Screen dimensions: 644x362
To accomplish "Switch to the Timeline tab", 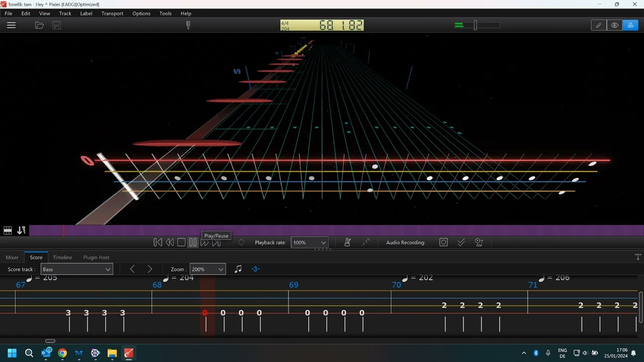I will (x=62, y=257).
